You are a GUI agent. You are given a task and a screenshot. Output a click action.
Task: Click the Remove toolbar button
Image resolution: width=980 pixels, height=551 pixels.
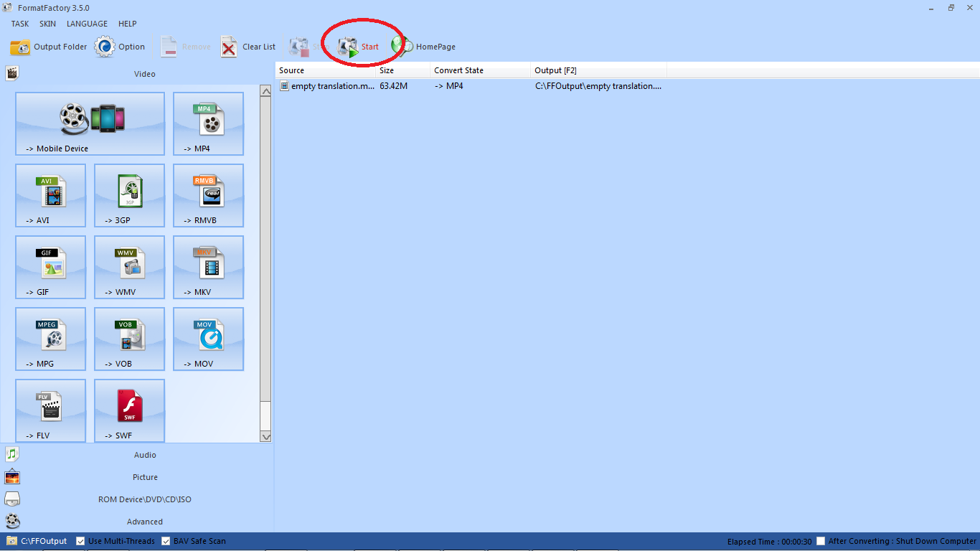pos(185,47)
